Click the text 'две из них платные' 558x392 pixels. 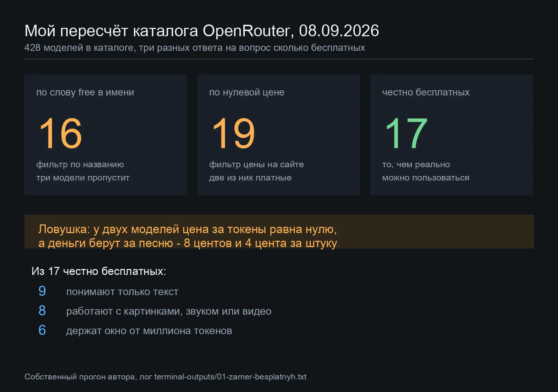pos(250,178)
